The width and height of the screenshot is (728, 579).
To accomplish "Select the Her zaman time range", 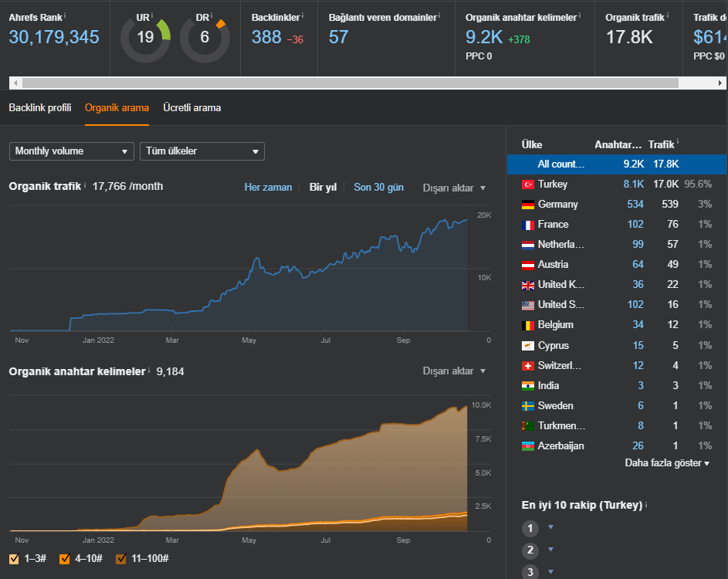I will pos(268,187).
